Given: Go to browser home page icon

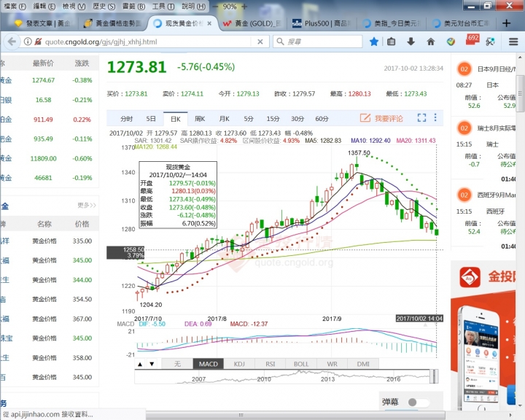Looking at the screenshot, I should point(431,42).
